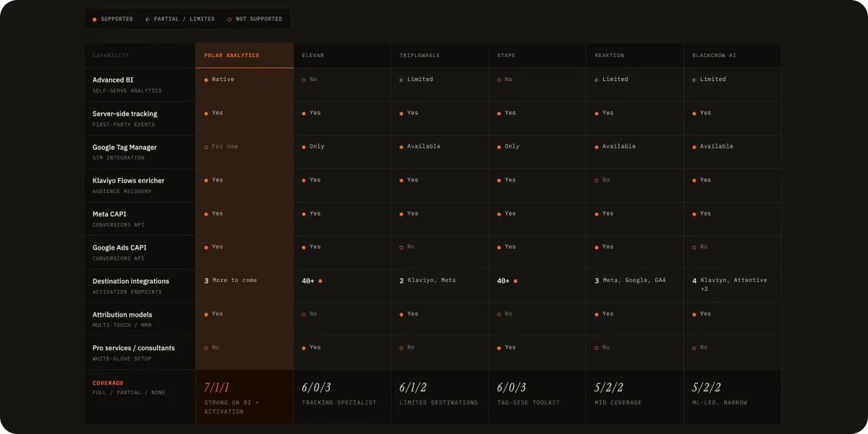The height and width of the screenshot is (434, 868).
Task: Click the Pro services / consultants row label
Action: pos(134,348)
